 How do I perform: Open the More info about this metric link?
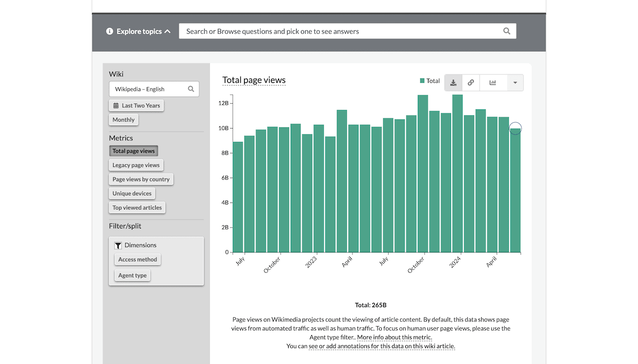pyautogui.click(x=393, y=337)
